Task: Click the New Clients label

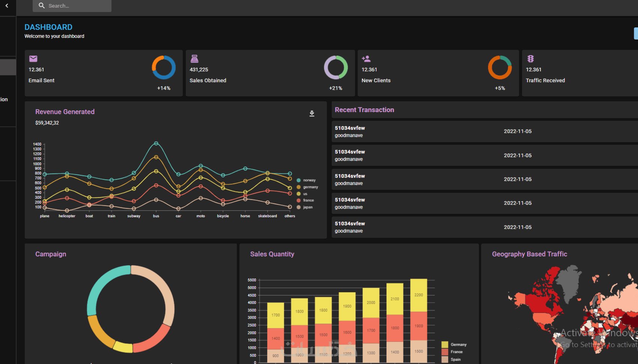Action: click(376, 80)
